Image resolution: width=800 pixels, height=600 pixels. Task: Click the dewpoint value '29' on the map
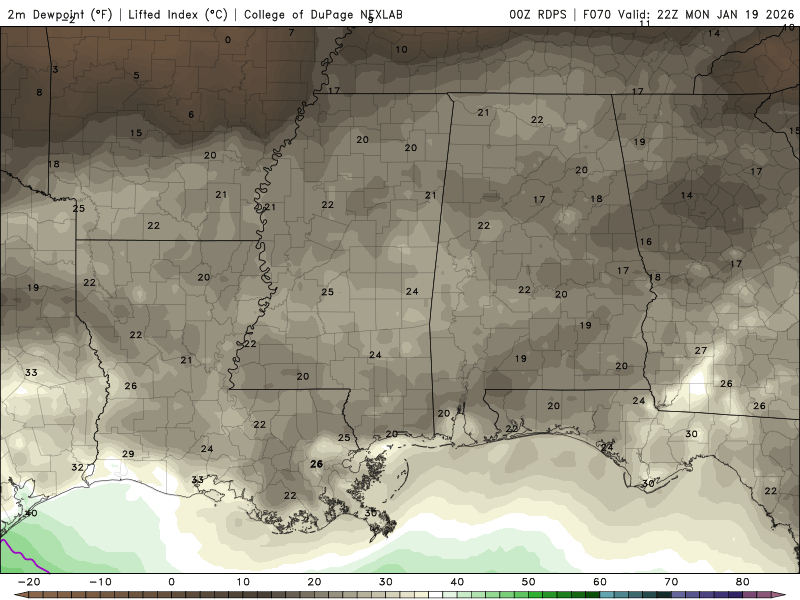[128, 454]
